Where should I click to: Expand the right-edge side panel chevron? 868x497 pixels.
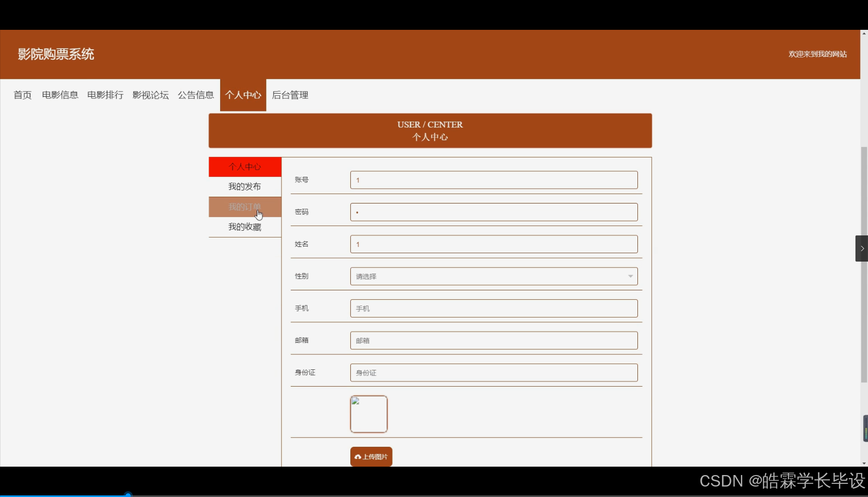[x=861, y=248]
